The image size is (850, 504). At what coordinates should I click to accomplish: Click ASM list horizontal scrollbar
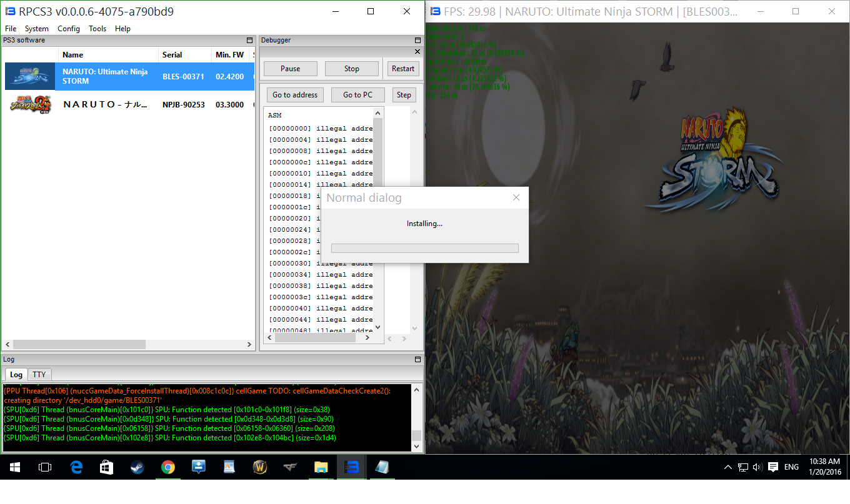[315, 338]
